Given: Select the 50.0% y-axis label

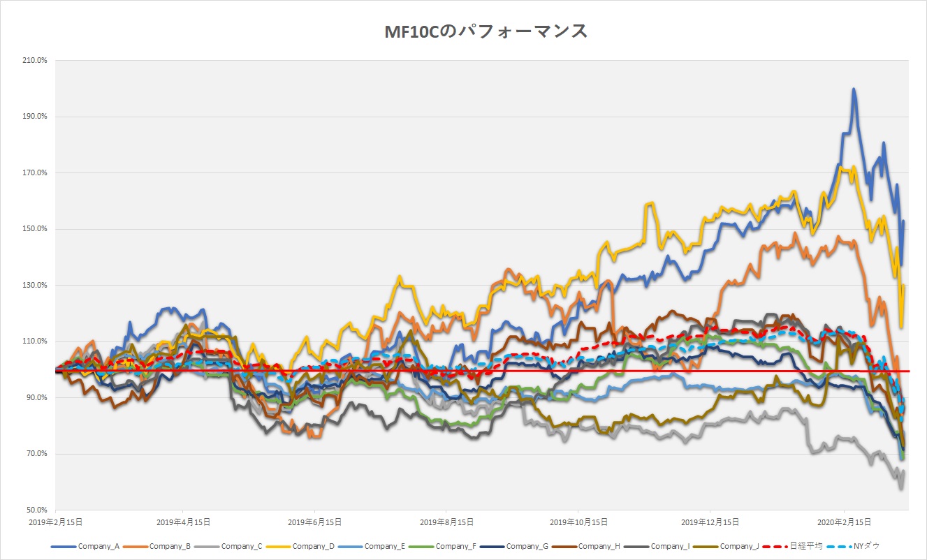Looking at the screenshot, I should pyautogui.click(x=36, y=510).
